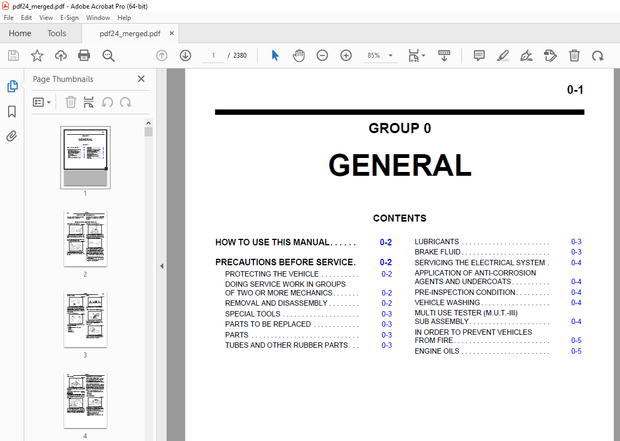Open PROTECTING THE VEHICLE link 0-2

387,274
